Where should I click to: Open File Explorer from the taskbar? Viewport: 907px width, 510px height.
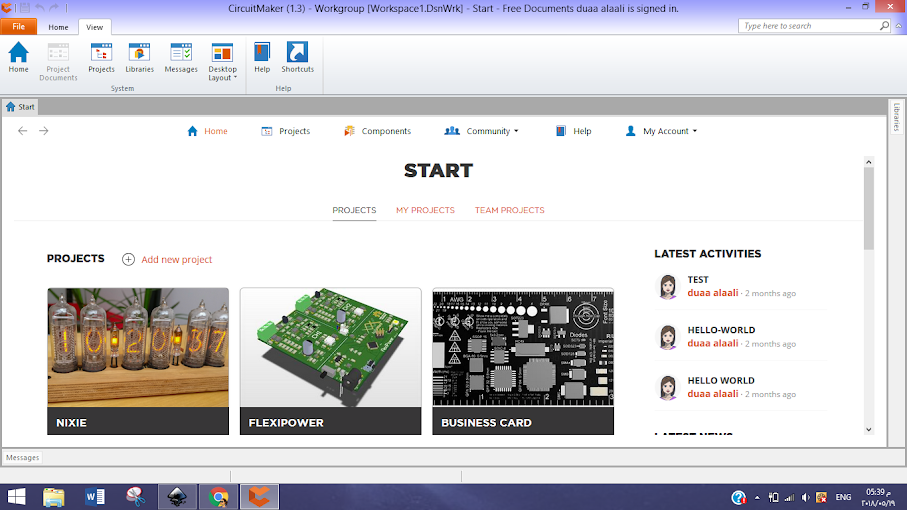pyautogui.click(x=53, y=497)
